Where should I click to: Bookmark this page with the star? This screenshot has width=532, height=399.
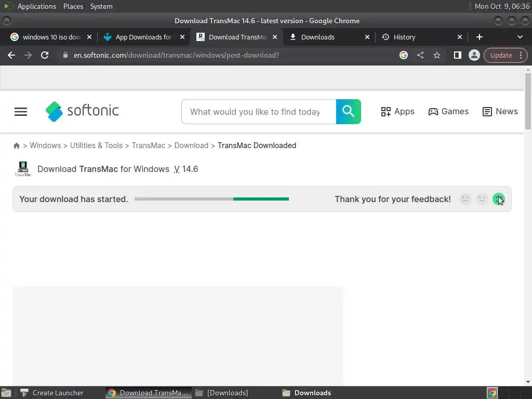(437, 55)
